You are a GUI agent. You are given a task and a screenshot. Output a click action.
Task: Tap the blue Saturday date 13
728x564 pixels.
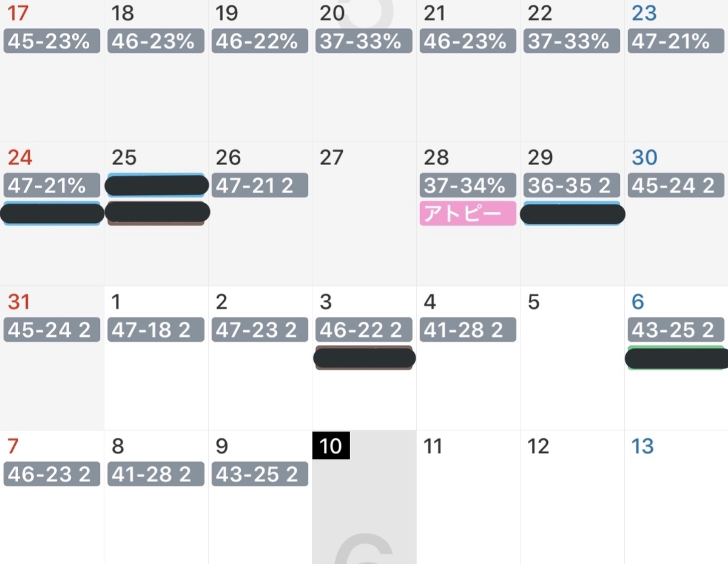point(642,446)
